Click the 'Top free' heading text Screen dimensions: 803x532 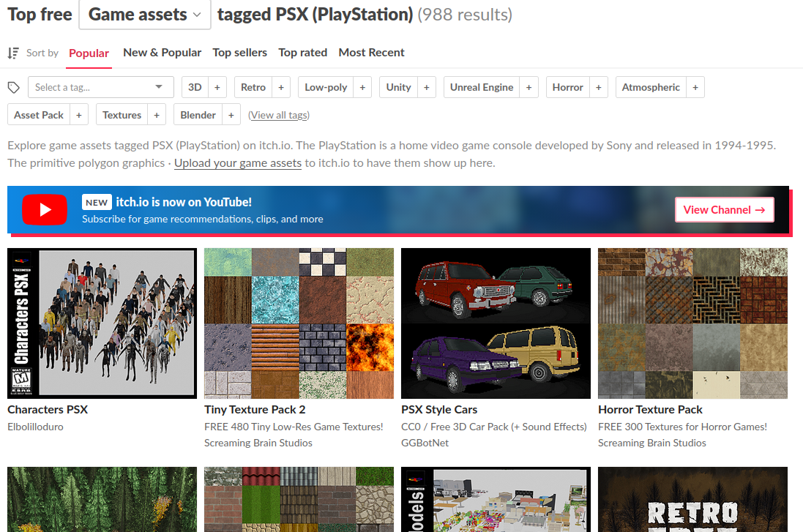40,15
